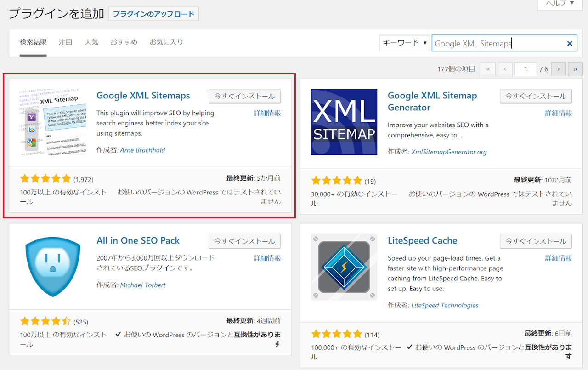Click the 177個の項目 item count text
This screenshot has height=370, width=588.
click(x=456, y=69)
